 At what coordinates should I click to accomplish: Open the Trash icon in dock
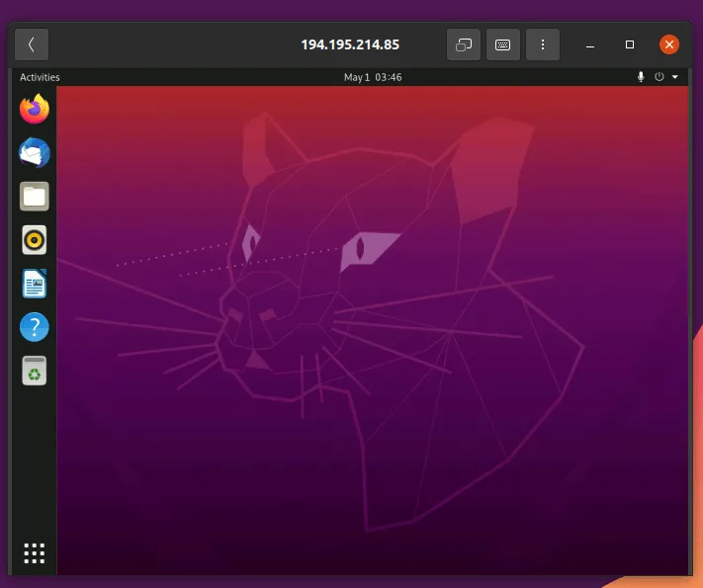pyautogui.click(x=35, y=372)
